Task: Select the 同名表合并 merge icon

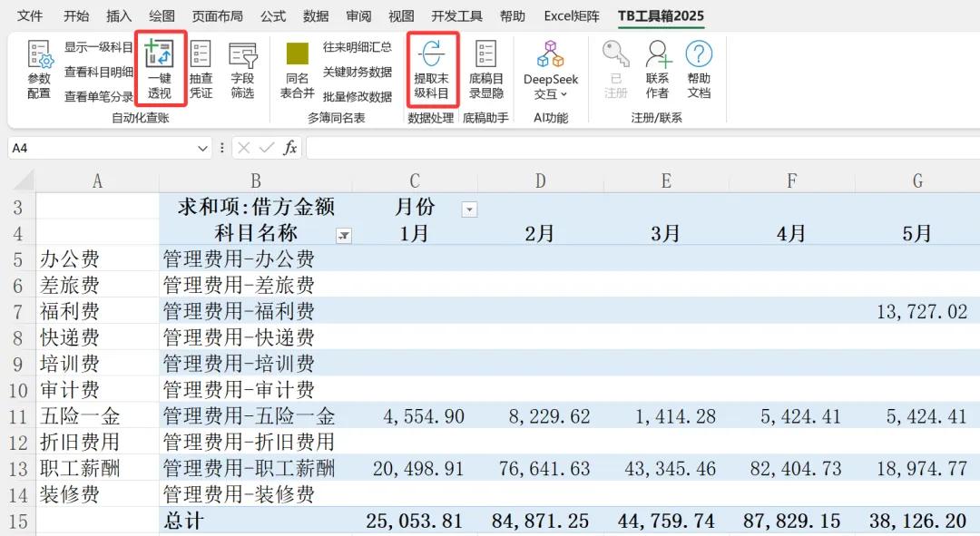Action: point(297,69)
